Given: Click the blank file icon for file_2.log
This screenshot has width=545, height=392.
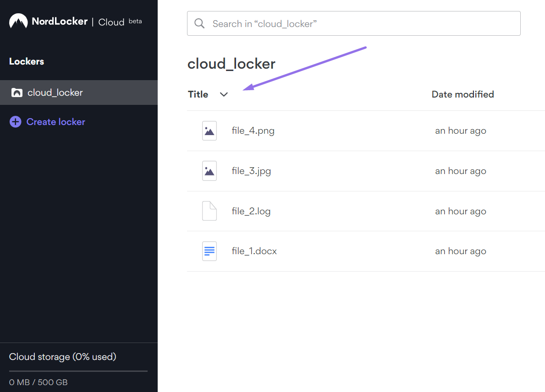Looking at the screenshot, I should coord(209,211).
